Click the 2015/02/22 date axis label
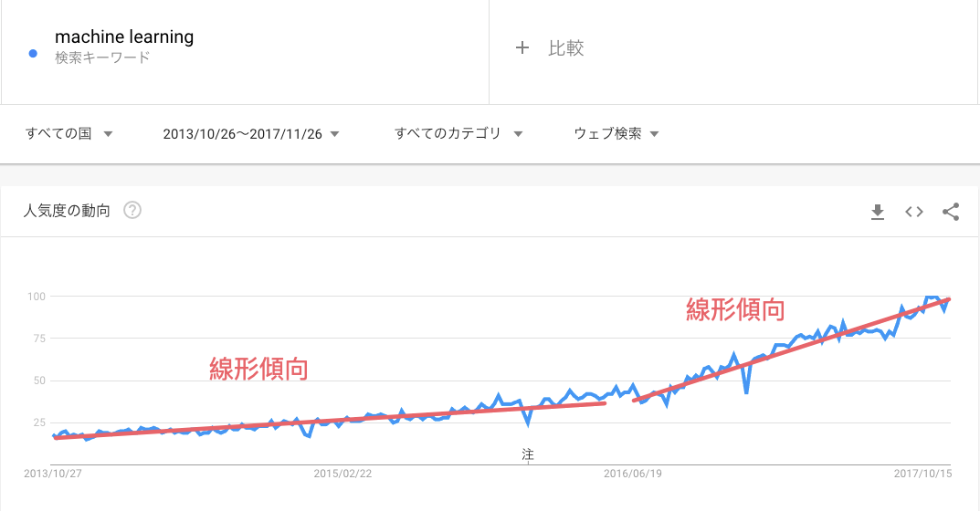The width and height of the screenshot is (980, 511). [342, 474]
